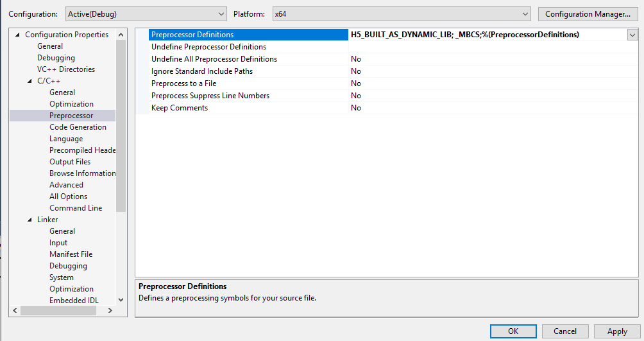
Task: Select the Preprocessor Definitions property row
Action: (x=248, y=35)
